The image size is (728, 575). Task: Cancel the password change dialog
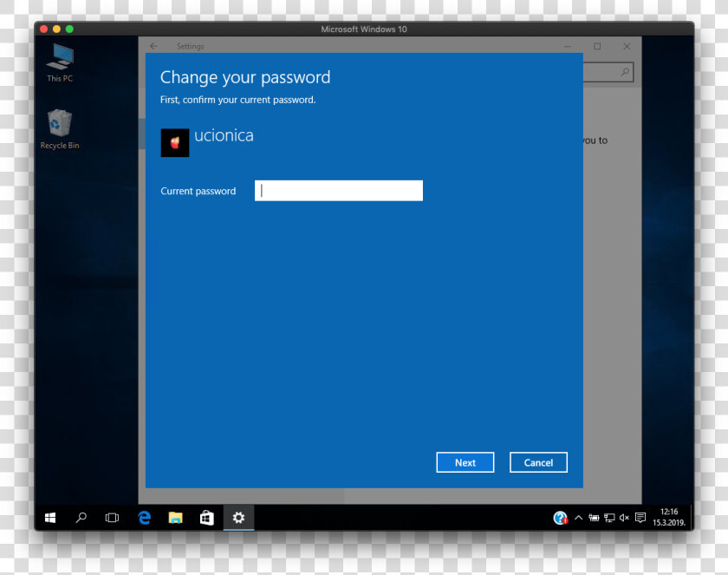(538, 462)
